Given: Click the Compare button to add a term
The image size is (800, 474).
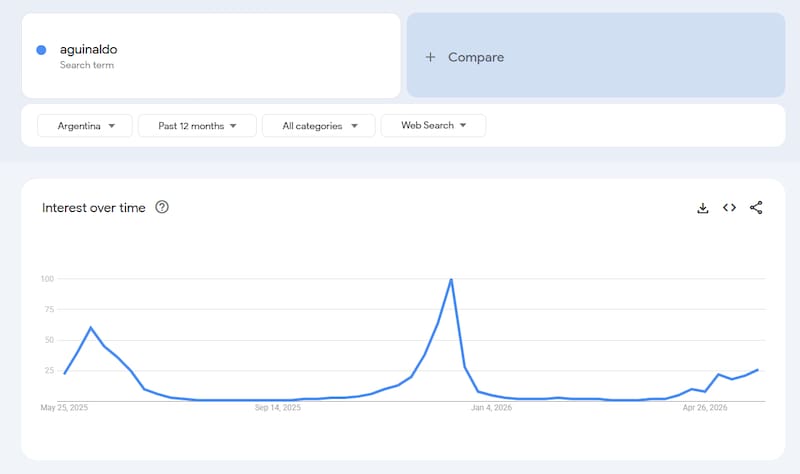Looking at the screenshot, I should coord(596,55).
